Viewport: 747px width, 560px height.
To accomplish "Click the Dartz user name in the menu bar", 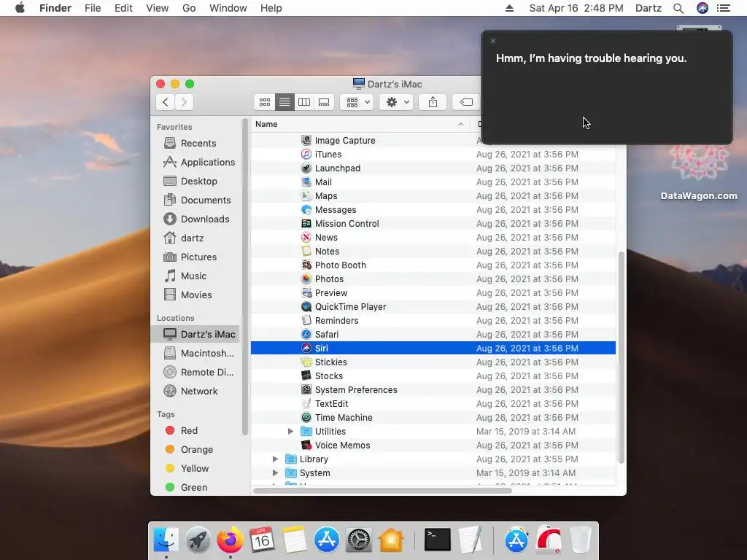I will [x=649, y=8].
